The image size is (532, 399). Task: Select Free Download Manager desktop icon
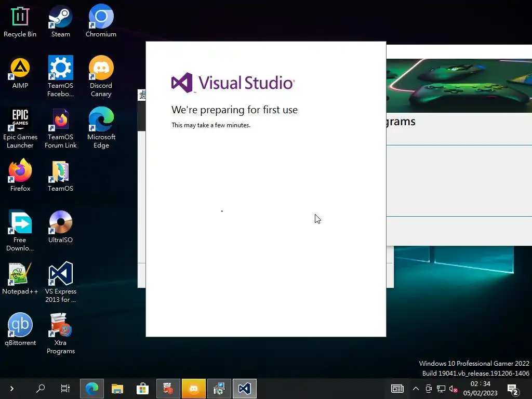click(x=20, y=231)
